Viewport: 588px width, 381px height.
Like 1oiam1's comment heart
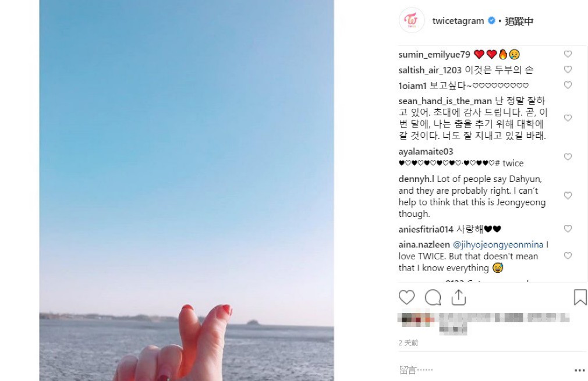click(568, 85)
